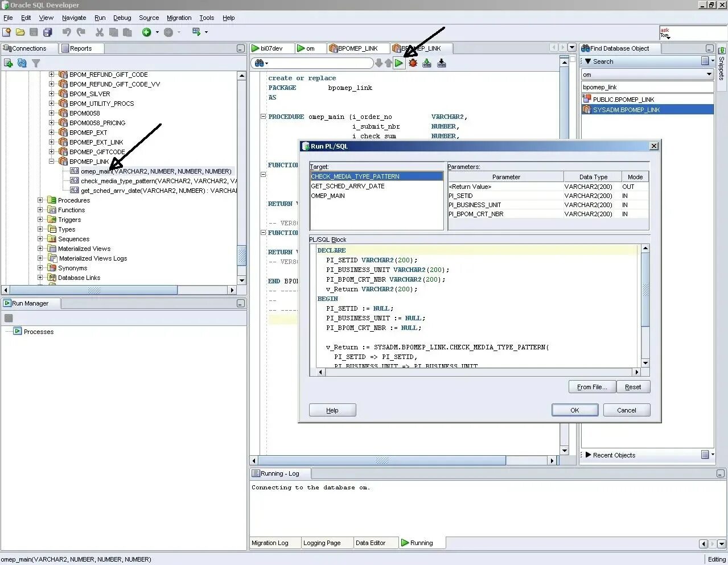Click Cancel in the Run PL/SQL dialog
This screenshot has height=565, width=728.
(627, 410)
